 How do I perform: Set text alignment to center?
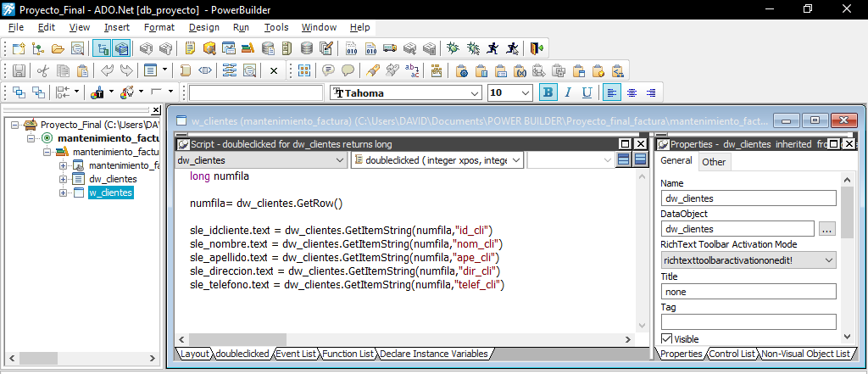(632, 92)
